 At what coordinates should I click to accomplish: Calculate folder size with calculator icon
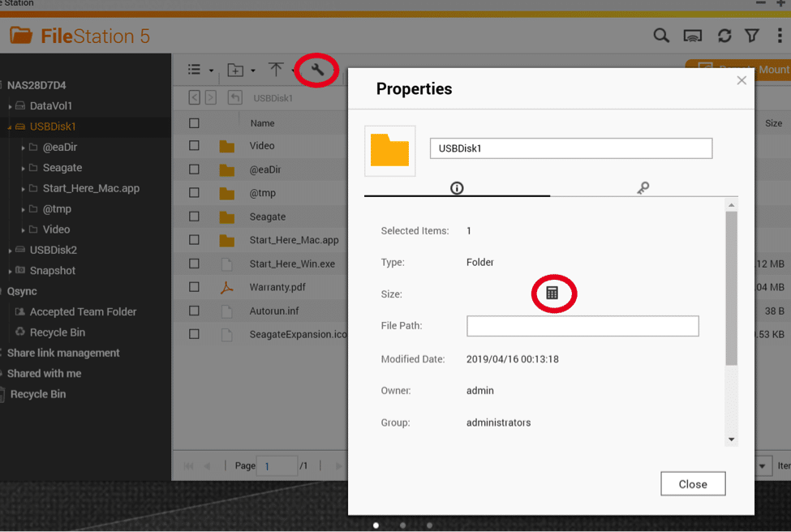click(x=552, y=293)
